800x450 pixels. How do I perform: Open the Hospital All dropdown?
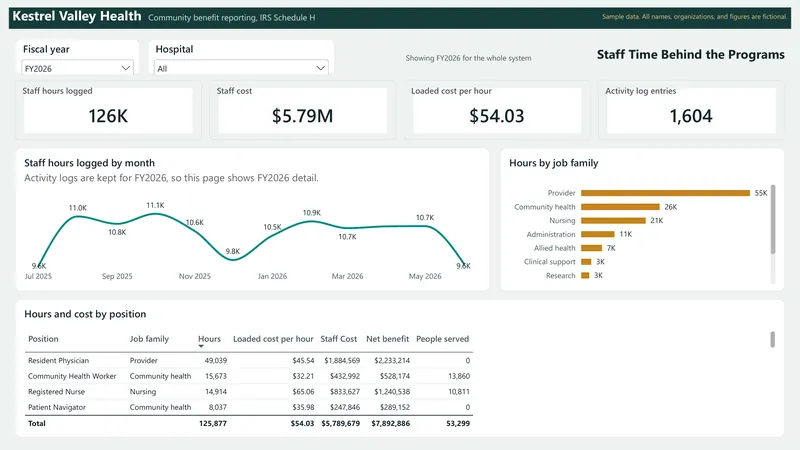[241, 68]
